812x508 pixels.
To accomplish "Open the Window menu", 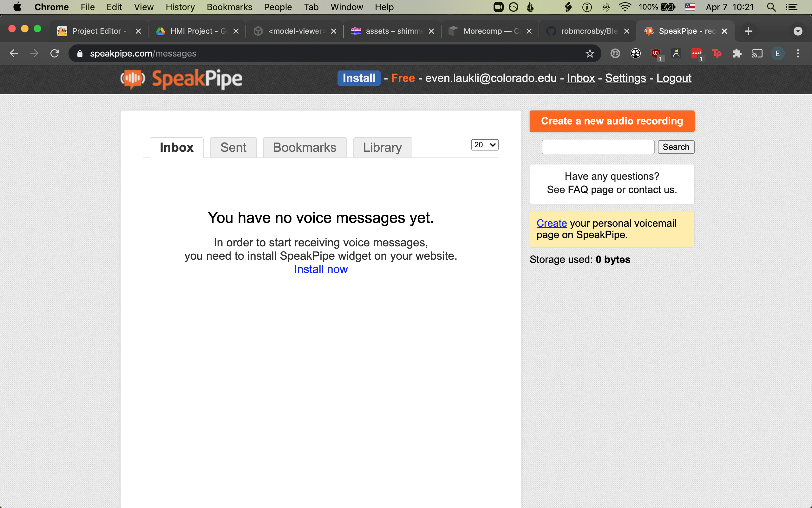I will coord(347,7).
